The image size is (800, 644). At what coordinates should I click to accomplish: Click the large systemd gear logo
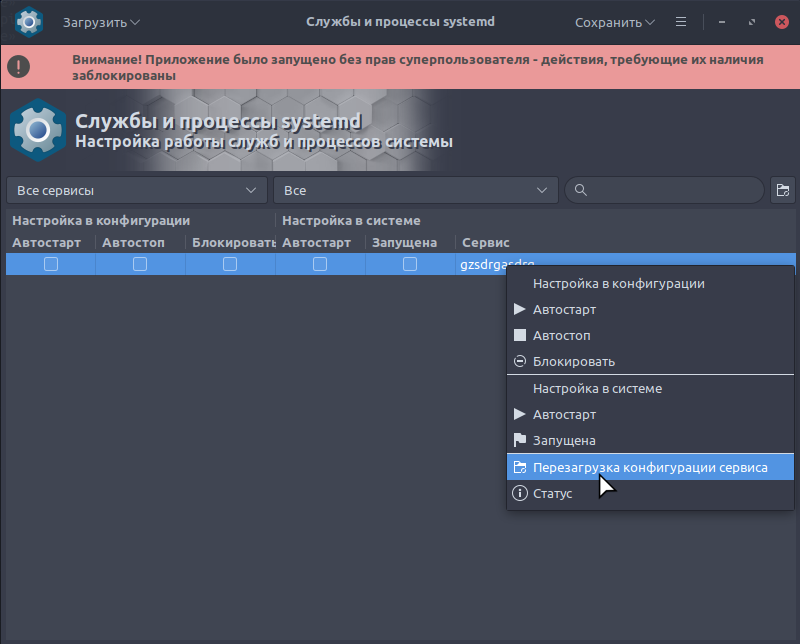tap(38, 130)
